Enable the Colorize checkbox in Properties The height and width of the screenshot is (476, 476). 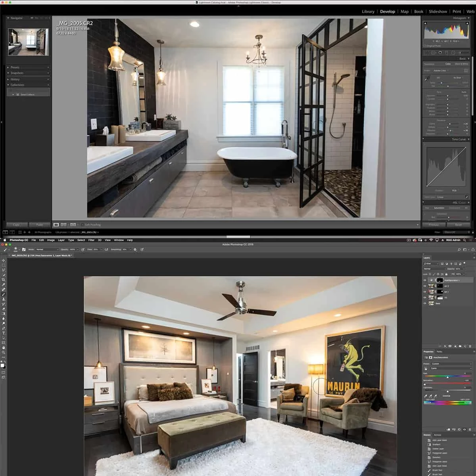click(441, 396)
